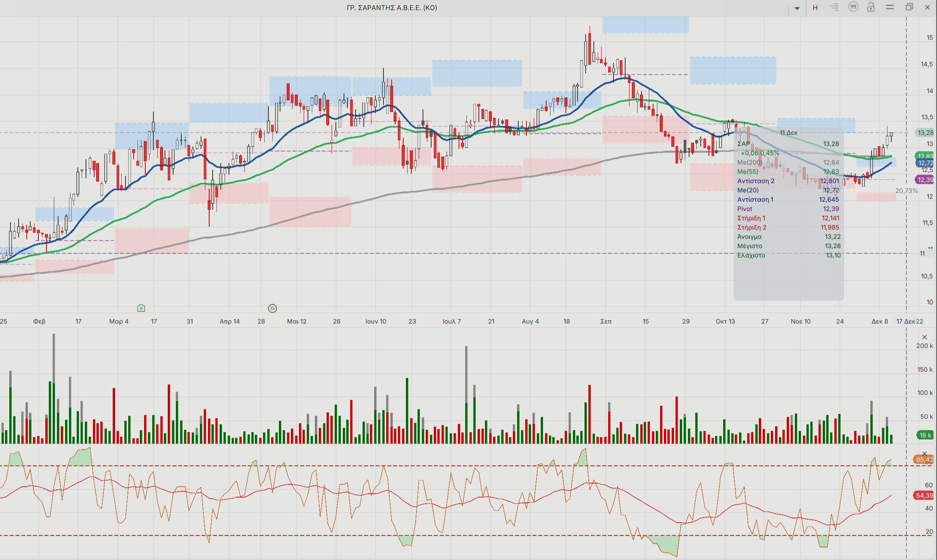Open the two-line hamburger menu icon
937x560 pixels.
(890, 7)
